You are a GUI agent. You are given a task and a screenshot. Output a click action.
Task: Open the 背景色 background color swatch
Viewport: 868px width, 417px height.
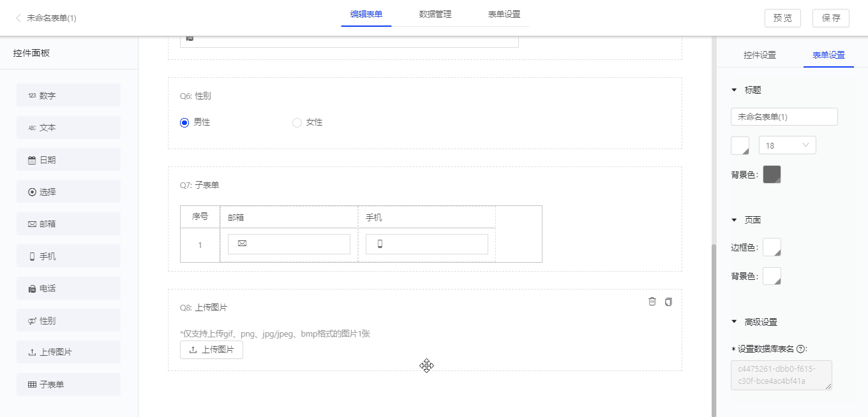(x=772, y=173)
